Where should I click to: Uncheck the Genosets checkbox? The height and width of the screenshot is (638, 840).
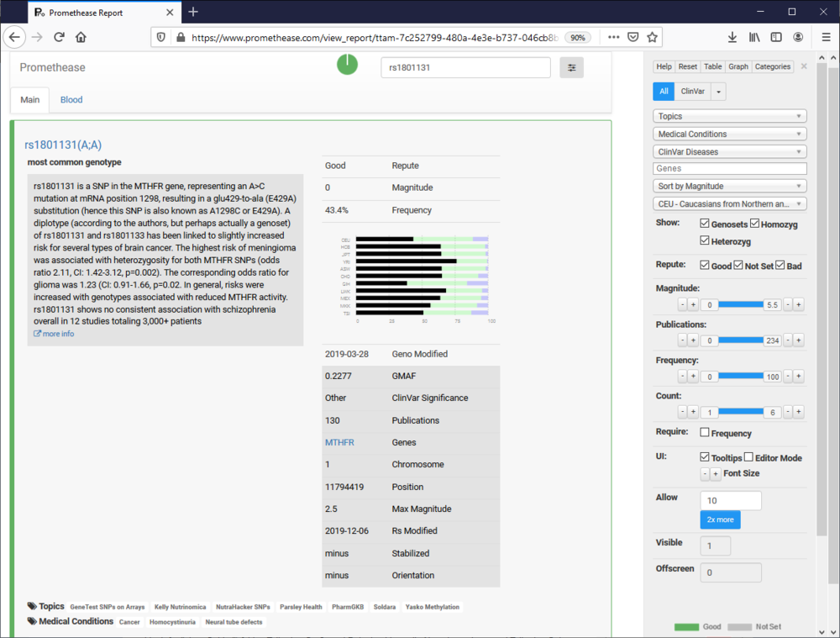[x=705, y=224]
